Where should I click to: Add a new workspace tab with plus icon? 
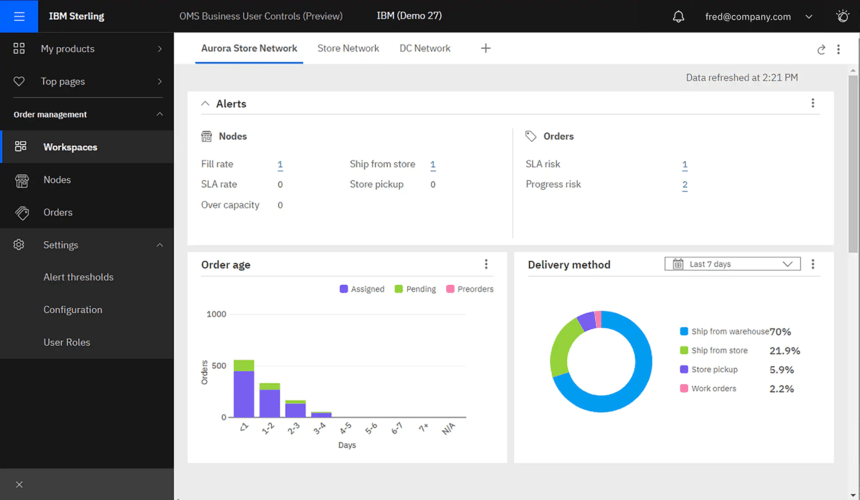(485, 48)
